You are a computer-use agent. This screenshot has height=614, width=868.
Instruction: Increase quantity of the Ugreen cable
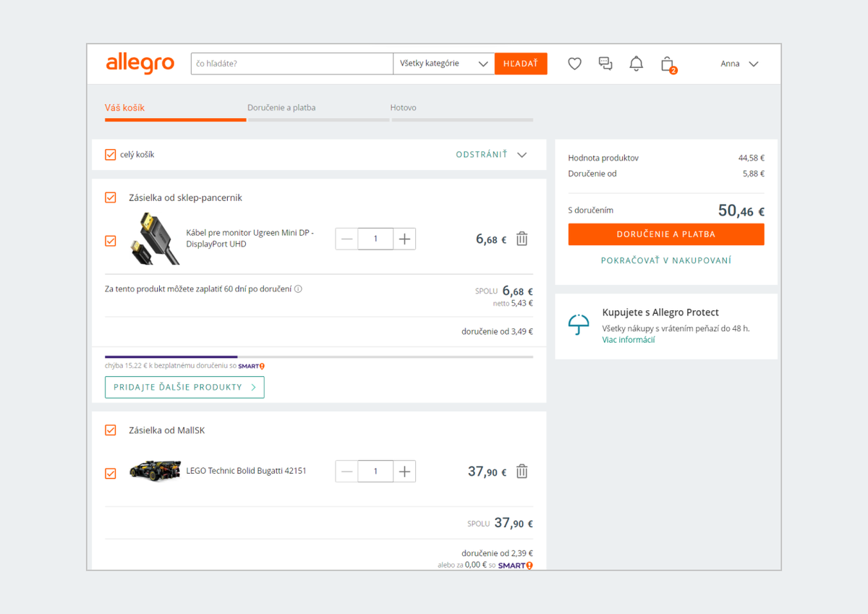pyautogui.click(x=404, y=239)
